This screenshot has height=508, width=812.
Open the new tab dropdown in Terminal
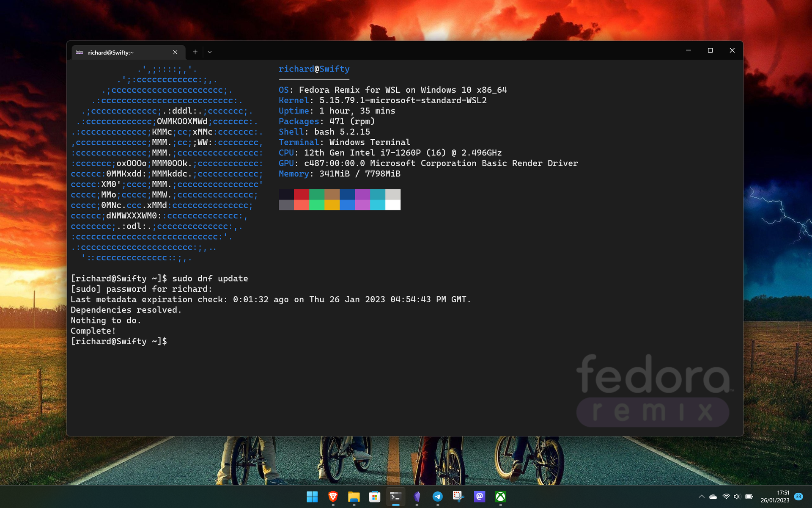click(x=210, y=52)
